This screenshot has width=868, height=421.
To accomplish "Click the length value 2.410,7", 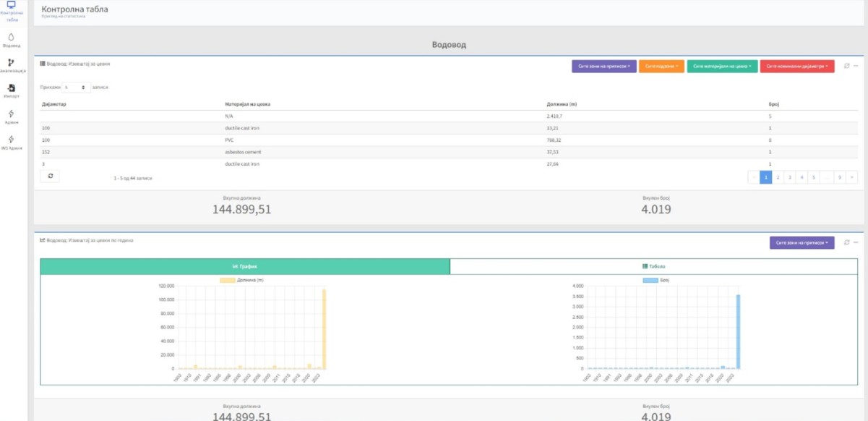I will (x=555, y=116).
